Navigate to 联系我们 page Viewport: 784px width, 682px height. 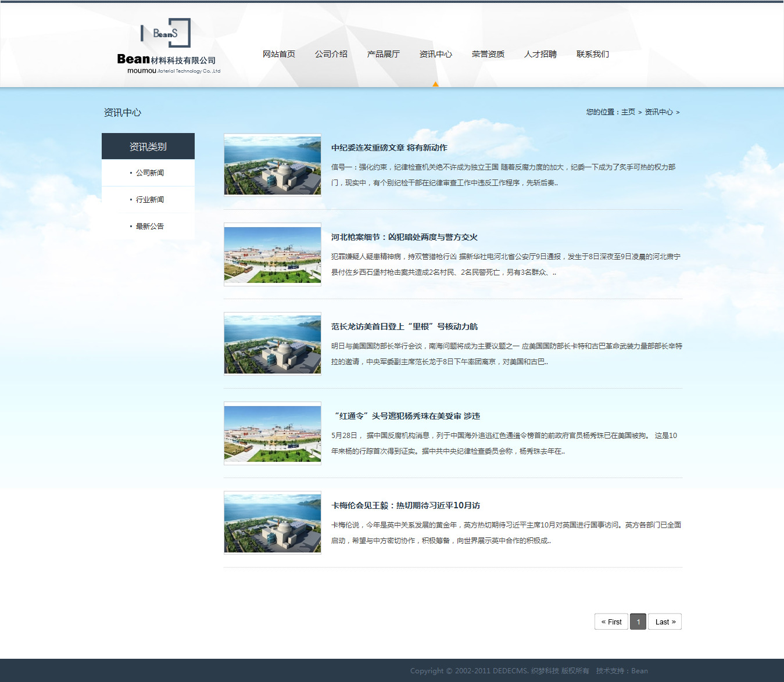coord(593,54)
